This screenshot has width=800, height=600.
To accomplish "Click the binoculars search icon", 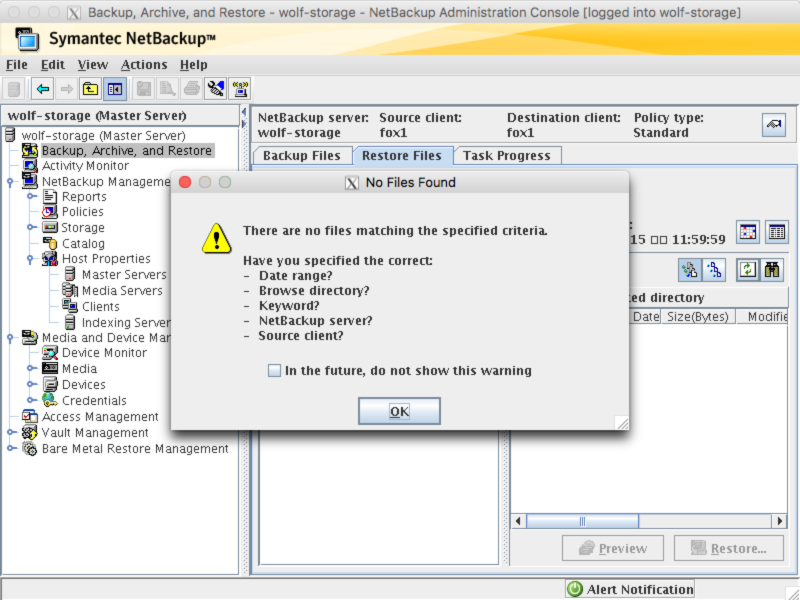I will [x=772, y=269].
